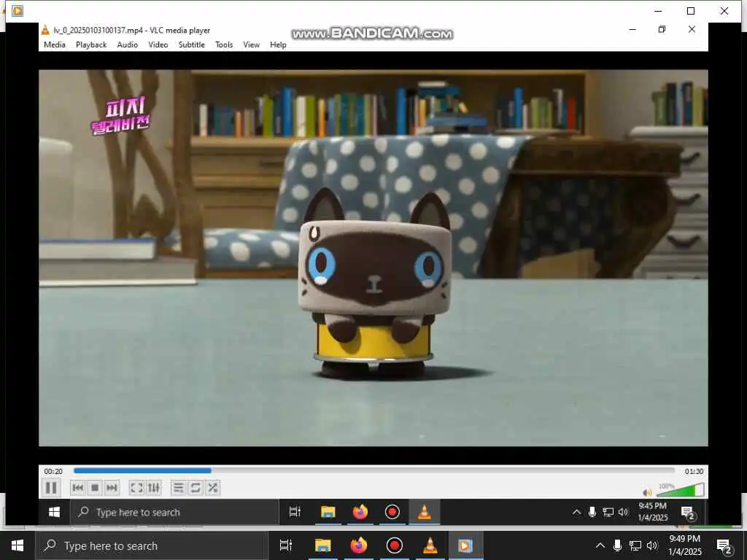The width and height of the screenshot is (747, 560).
Task: Open 9:49 PM clock in outer taskbar
Action: [684, 545]
